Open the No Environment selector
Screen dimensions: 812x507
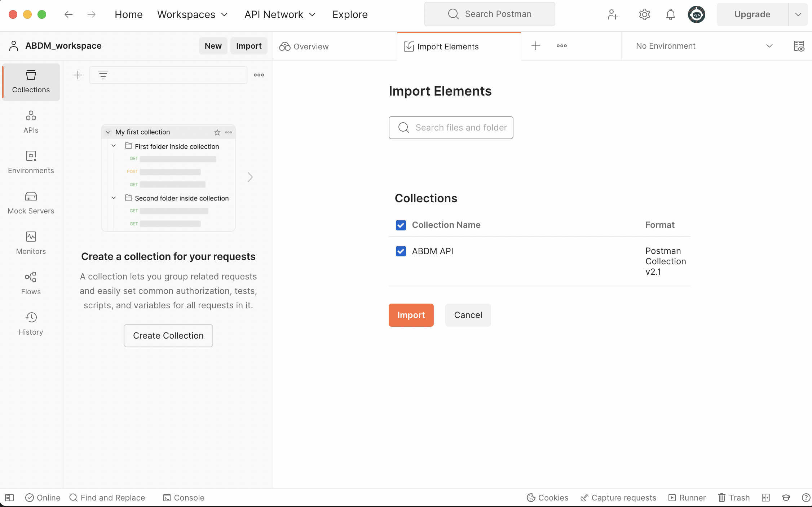tap(704, 46)
